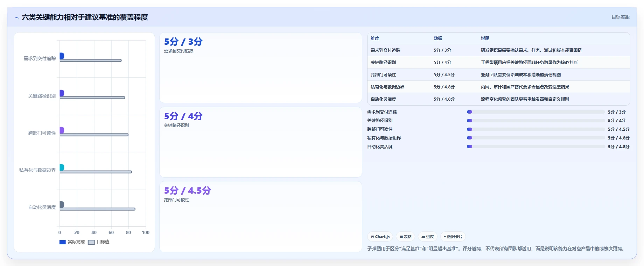Click the small icon before the panel title

pos(16,17)
